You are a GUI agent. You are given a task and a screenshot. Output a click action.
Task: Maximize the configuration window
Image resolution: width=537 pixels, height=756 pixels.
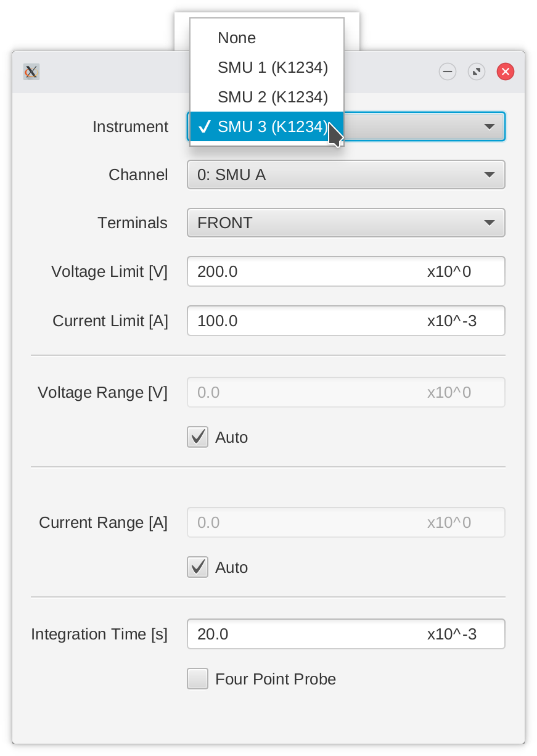point(477,72)
